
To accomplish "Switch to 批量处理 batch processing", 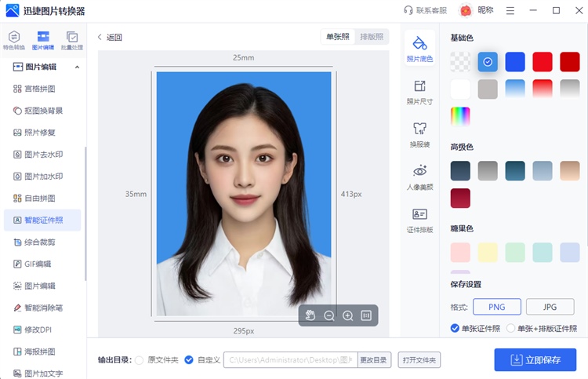I will click(x=72, y=40).
